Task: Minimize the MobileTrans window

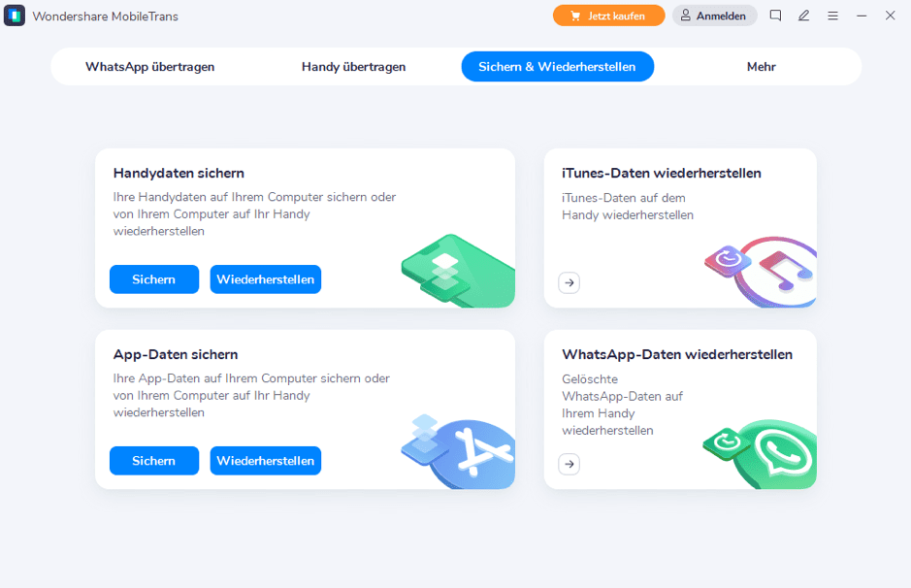Action: 862,16
